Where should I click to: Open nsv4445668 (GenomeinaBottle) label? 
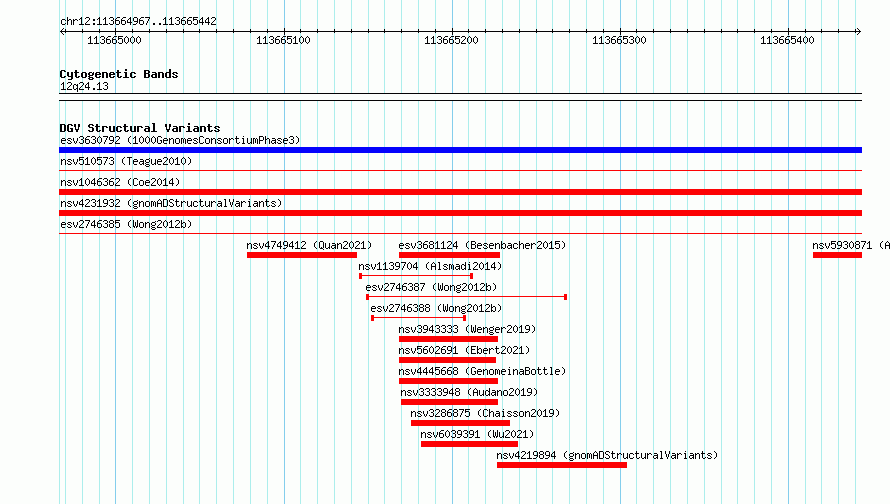point(482,371)
